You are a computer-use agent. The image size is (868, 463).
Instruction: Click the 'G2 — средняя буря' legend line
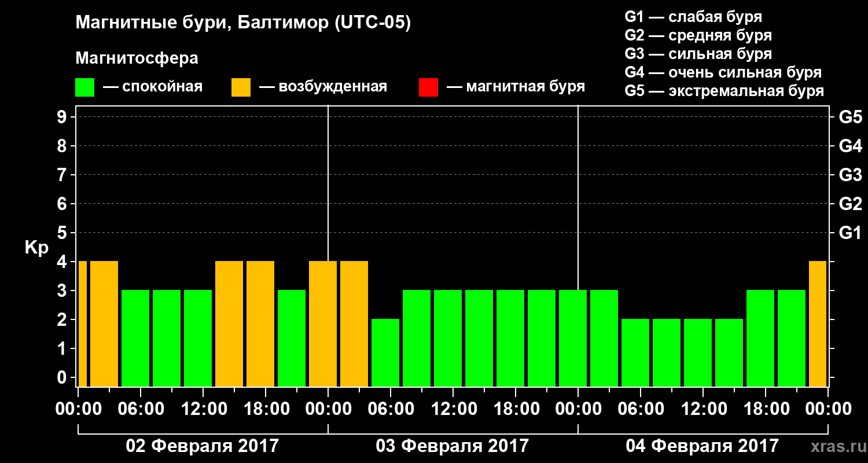pyautogui.click(x=698, y=35)
